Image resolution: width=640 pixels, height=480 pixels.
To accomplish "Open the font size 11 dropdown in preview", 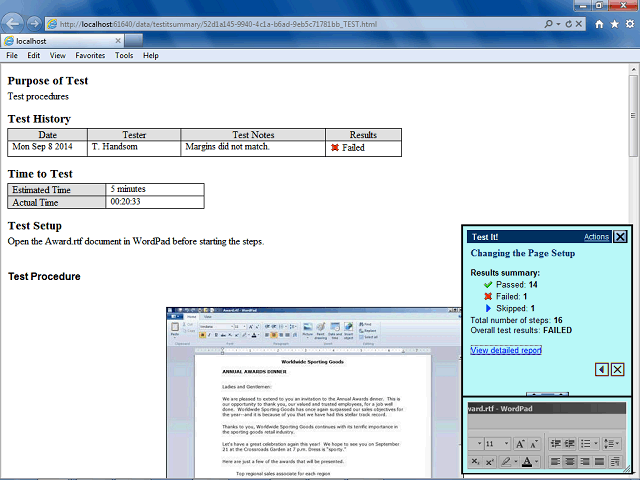I will [506, 443].
